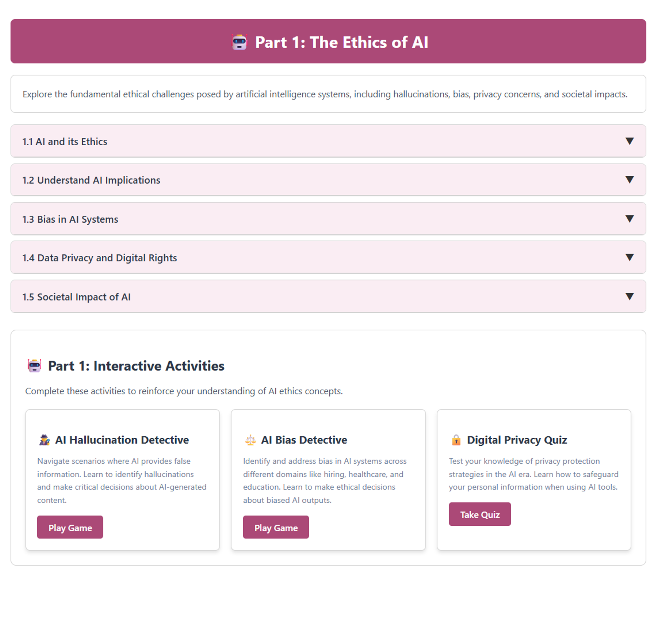Image resolution: width=672 pixels, height=627 pixels.
Task: Click the lock icon for Digital Privacy Quiz
Action: click(456, 440)
